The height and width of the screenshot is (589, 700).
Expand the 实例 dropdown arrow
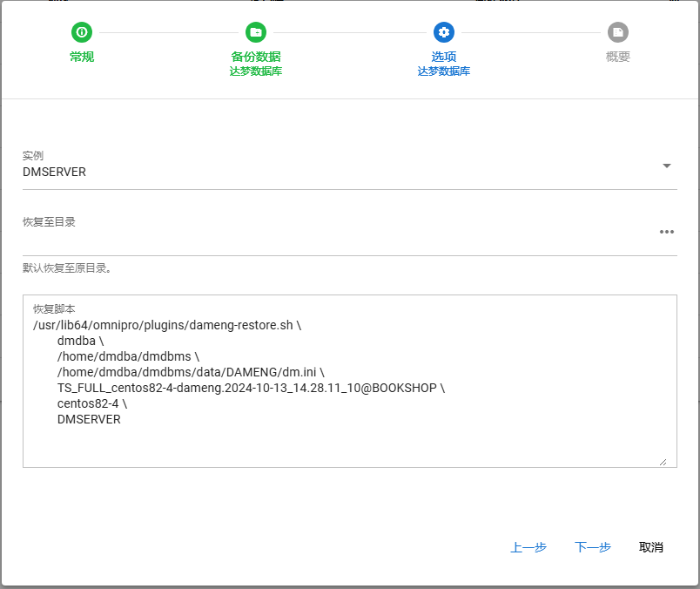(x=667, y=166)
